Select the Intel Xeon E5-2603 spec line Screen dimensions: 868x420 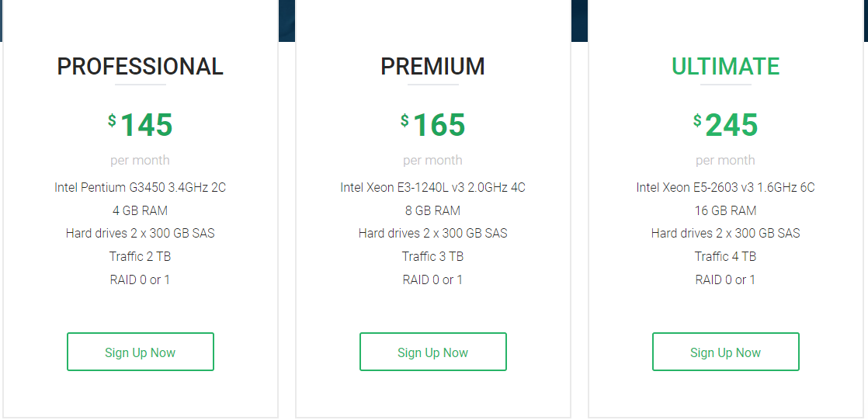(x=725, y=187)
